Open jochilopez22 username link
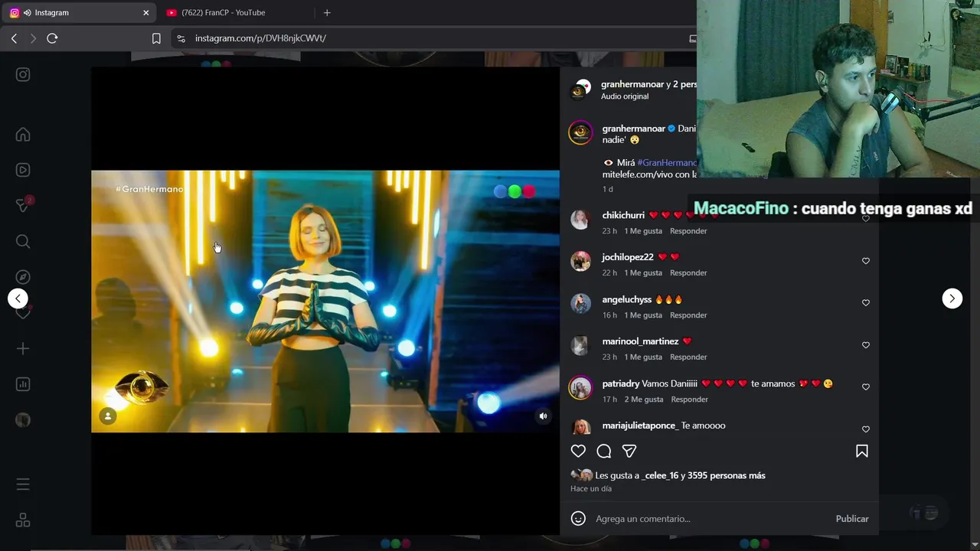The width and height of the screenshot is (980, 551). 628,257
